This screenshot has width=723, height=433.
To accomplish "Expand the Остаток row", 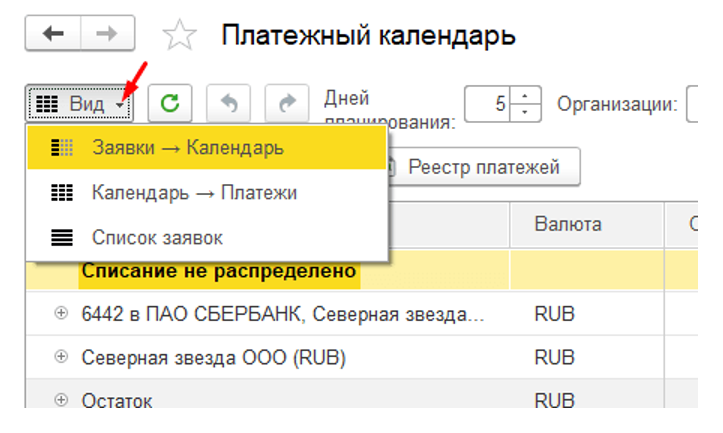I will pos(61,399).
